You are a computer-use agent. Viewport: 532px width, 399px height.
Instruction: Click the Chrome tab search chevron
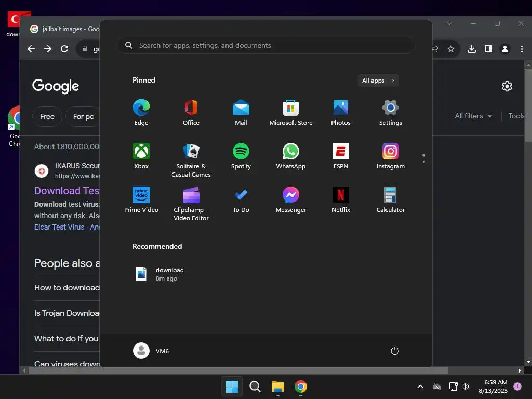click(449, 23)
